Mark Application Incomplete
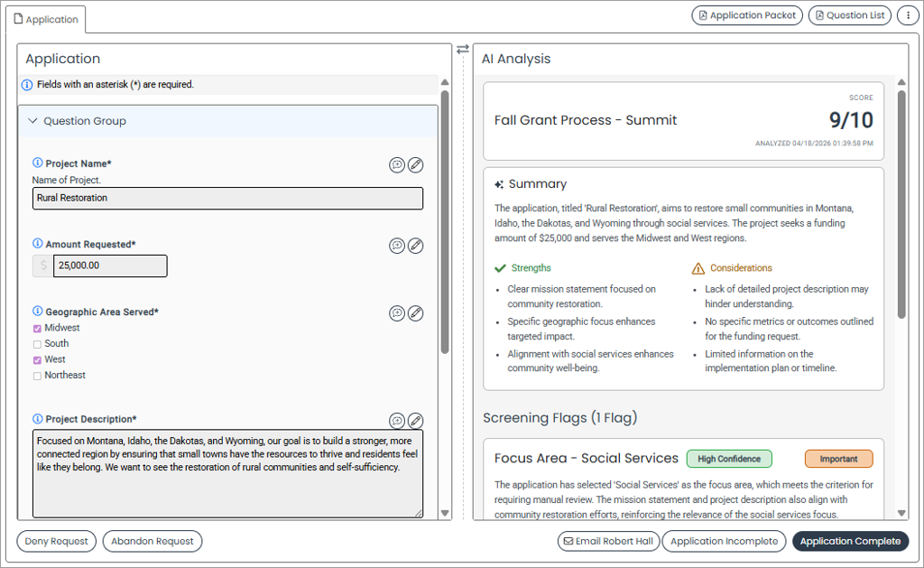The height and width of the screenshot is (568, 924). click(x=724, y=542)
